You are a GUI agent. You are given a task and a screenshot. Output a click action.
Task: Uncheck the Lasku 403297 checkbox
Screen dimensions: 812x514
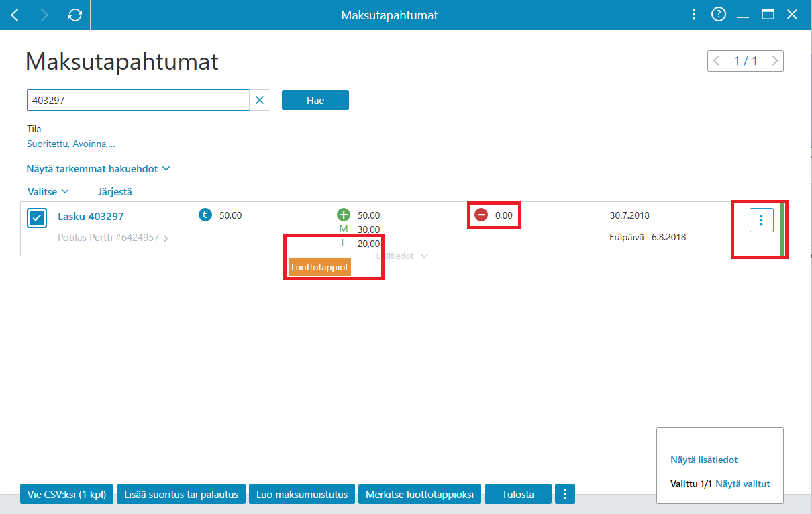[38, 218]
